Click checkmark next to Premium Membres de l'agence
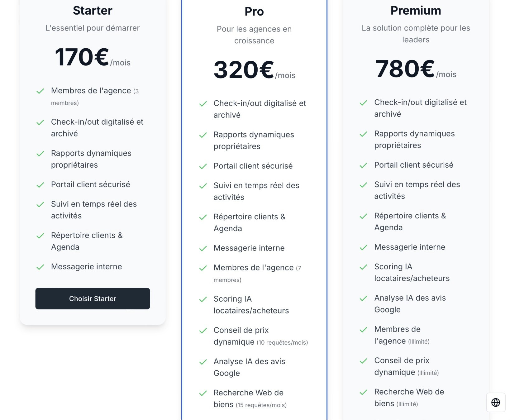510x420 pixels. click(x=363, y=330)
